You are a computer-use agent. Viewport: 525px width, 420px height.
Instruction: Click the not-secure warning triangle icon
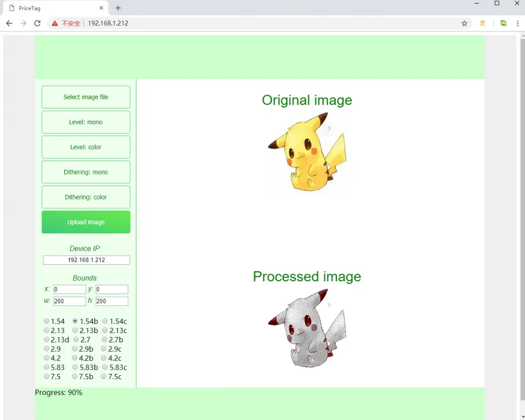click(55, 23)
